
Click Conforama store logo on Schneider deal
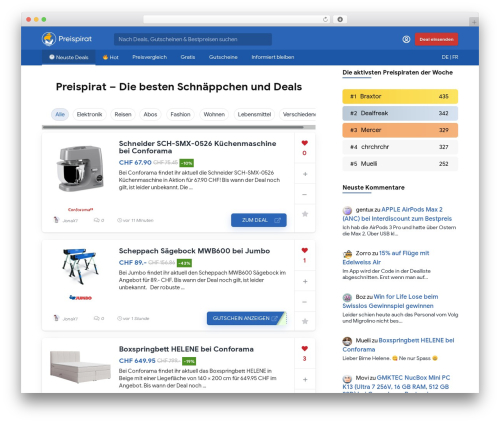point(80,210)
